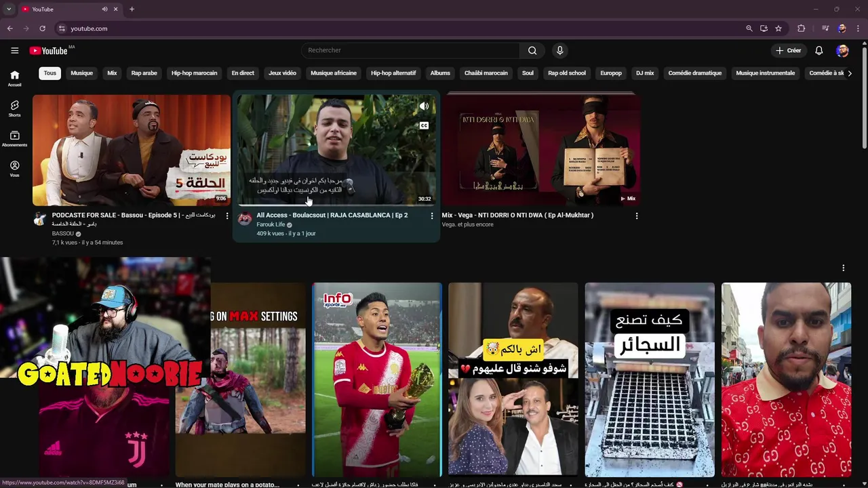Screen dimensions: 868x488
Task: Select the Comédie dramatique chip
Action: point(695,73)
